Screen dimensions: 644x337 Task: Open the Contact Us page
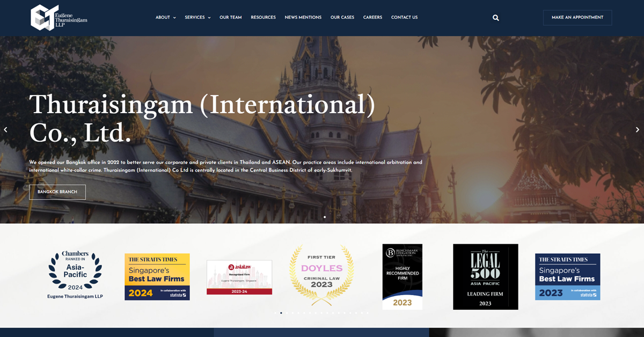point(404,18)
